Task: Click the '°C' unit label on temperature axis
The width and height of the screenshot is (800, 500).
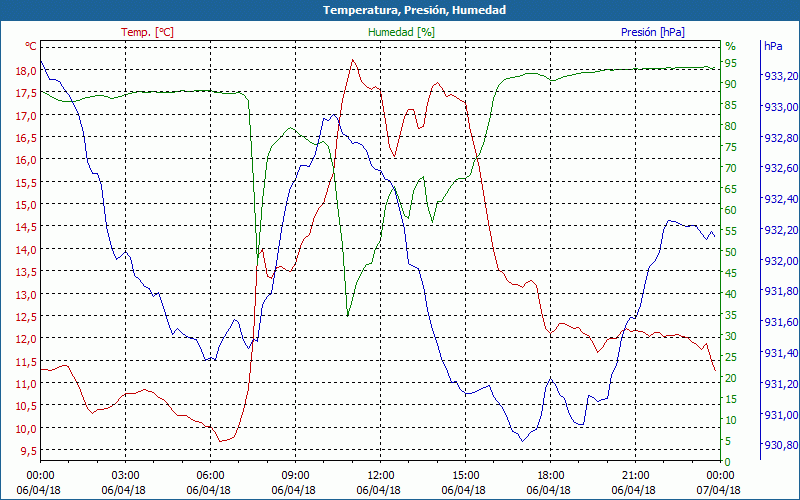Action: (x=31, y=46)
